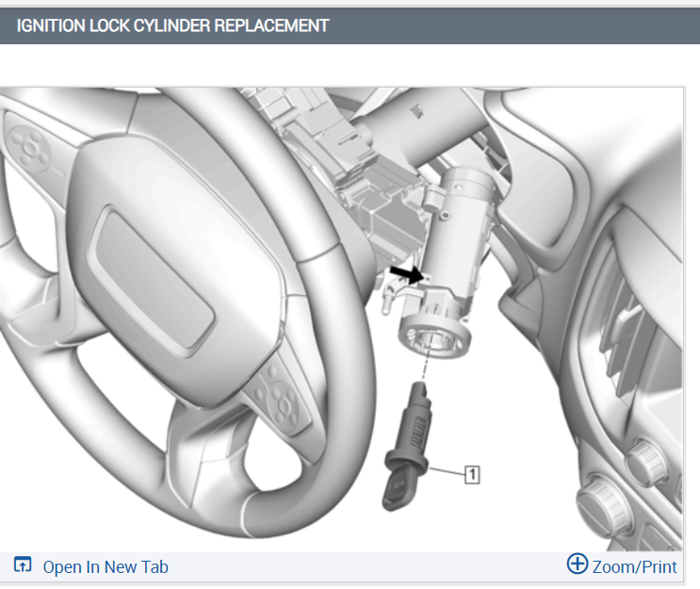
Task: Click the black arrow pointing at lock housing
Action: pos(406,273)
